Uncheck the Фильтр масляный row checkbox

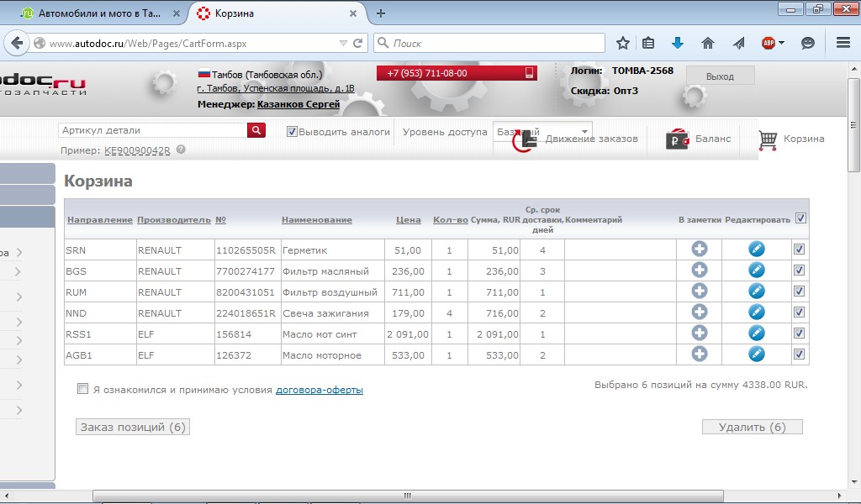799,270
